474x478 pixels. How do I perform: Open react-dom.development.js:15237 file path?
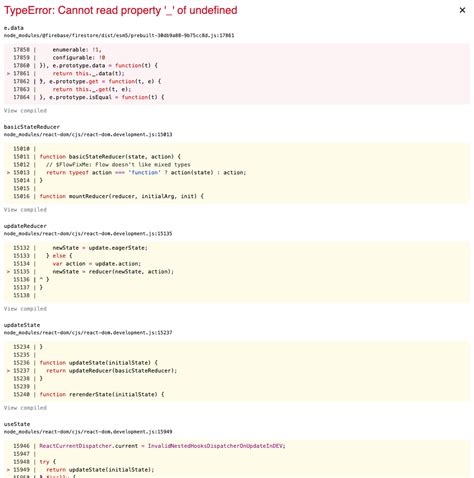[88, 333]
